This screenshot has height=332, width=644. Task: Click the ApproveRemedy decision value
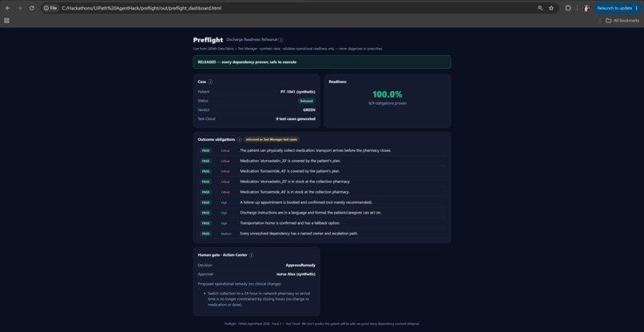tap(300, 266)
